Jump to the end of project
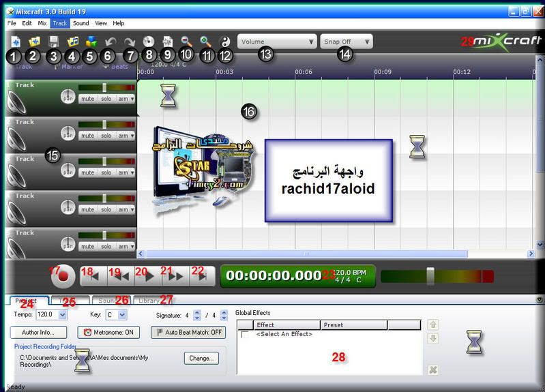Image resolution: width=545 pixels, height=392 pixels. 203,276
